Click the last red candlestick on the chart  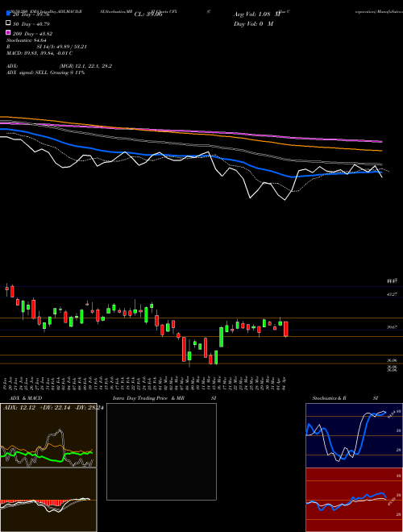click(x=285, y=329)
